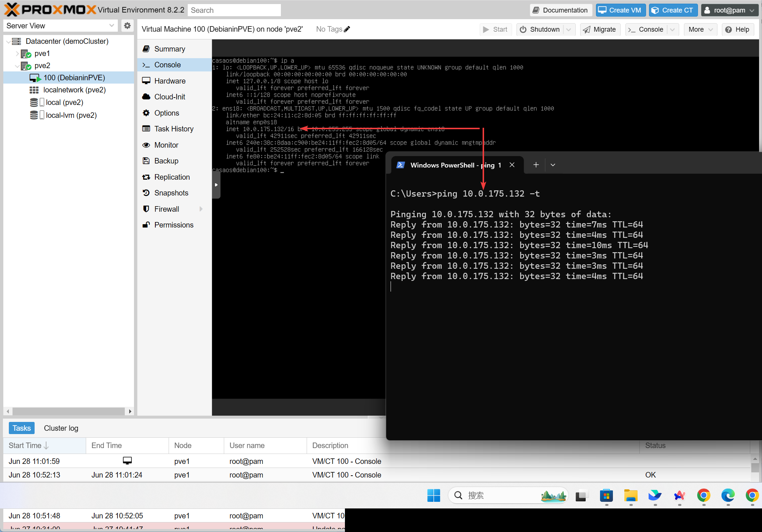This screenshot has width=762, height=532.
Task: Close the PowerShell ping tab
Action: click(x=512, y=165)
